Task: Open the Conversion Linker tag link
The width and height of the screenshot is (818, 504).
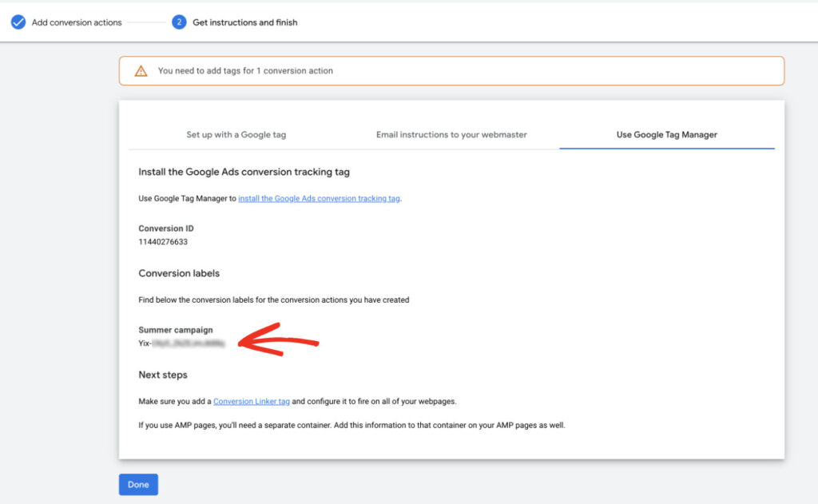Action: 251,400
